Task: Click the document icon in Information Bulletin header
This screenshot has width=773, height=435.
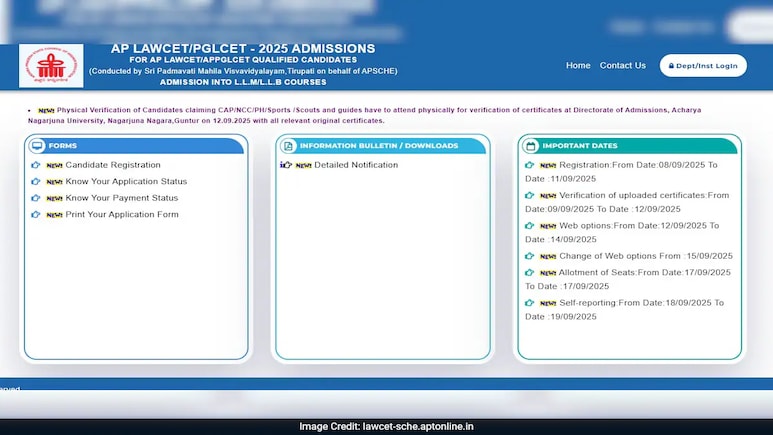Action: (288, 146)
